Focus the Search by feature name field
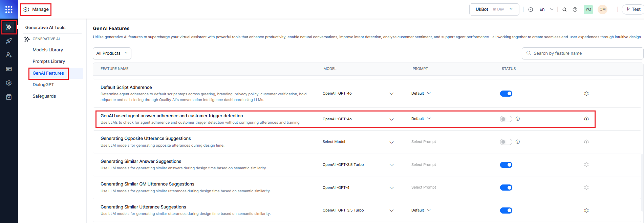The height and width of the screenshot is (223, 644). pyautogui.click(x=582, y=53)
